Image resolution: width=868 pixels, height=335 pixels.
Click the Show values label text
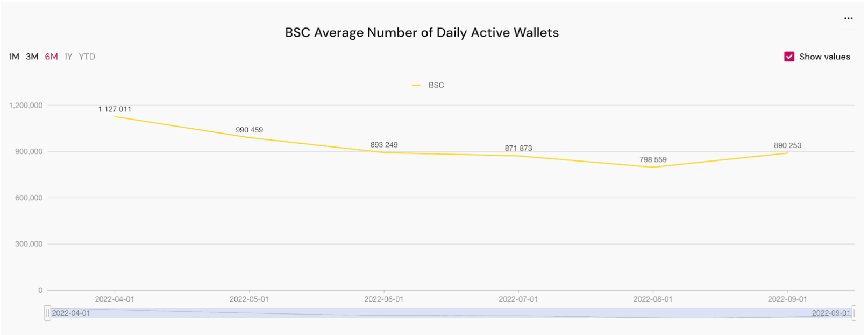click(x=824, y=57)
